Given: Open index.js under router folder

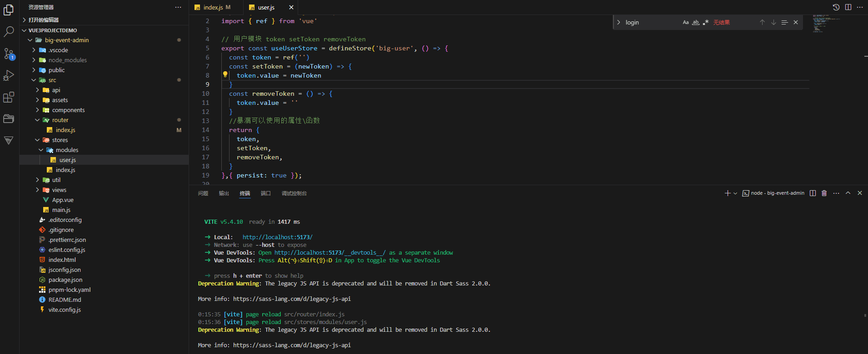Looking at the screenshot, I should click(x=104, y=130).
